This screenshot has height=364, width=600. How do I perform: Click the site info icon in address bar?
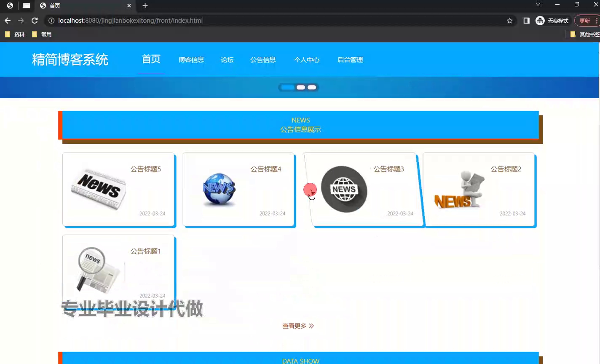[x=51, y=20]
